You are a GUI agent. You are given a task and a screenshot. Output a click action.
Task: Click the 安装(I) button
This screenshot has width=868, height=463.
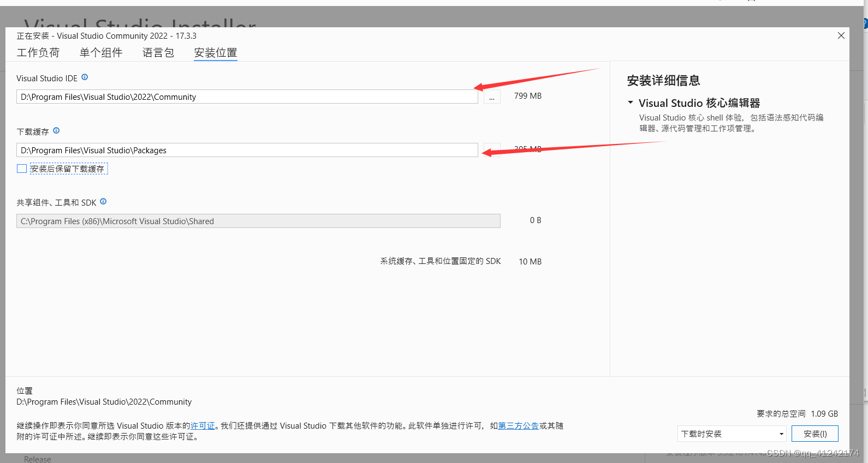tap(815, 434)
